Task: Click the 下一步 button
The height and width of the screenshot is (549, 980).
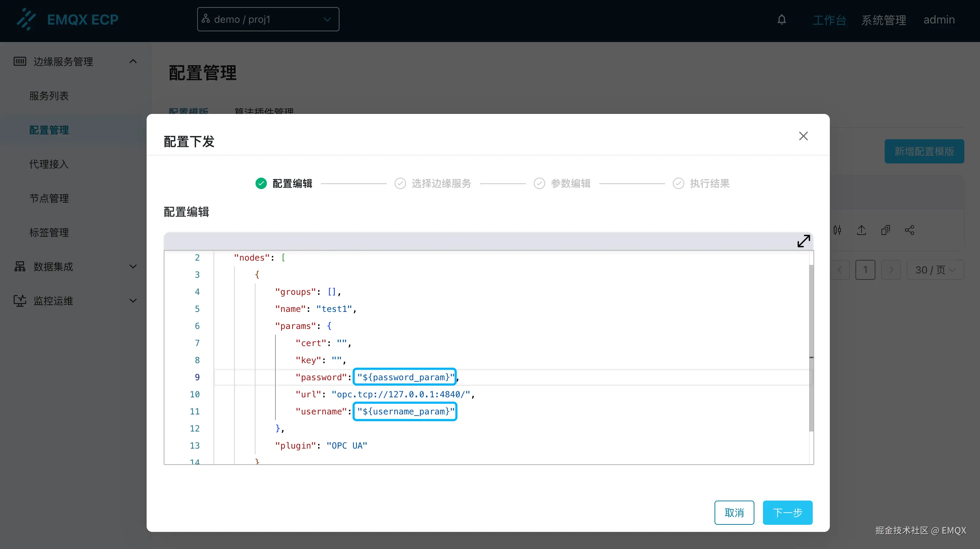Action: point(787,512)
